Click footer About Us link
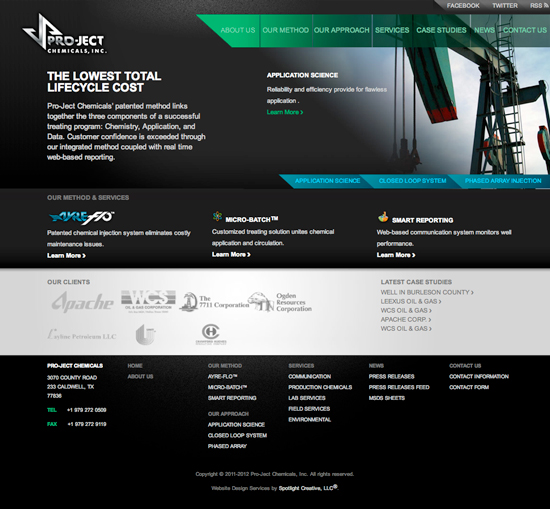Image resolution: width=550 pixels, height=509 pixels. (x=140, y=376)
